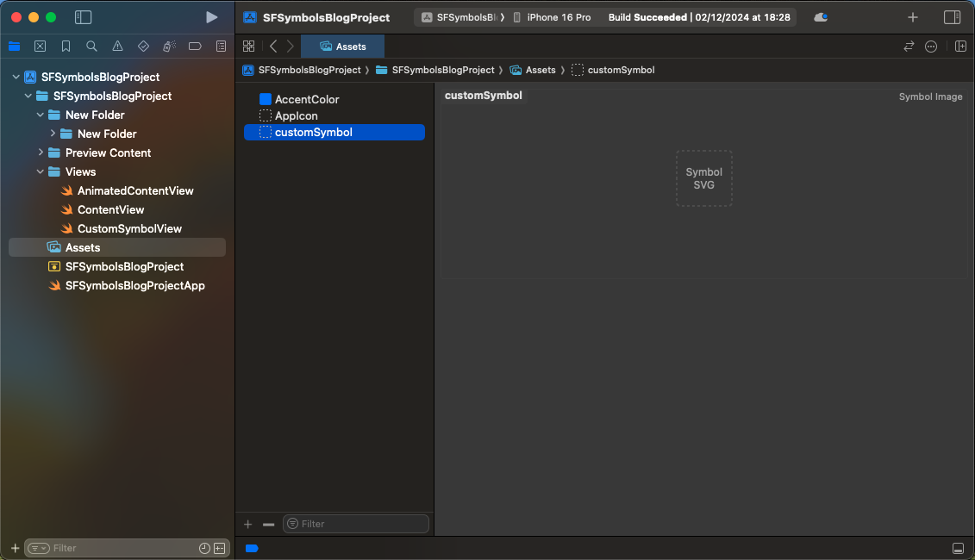This screenshot has height=560, width=975.
Task: Remove selected asset with minus button
Action: pyautogui.click(x=269, y=524)
